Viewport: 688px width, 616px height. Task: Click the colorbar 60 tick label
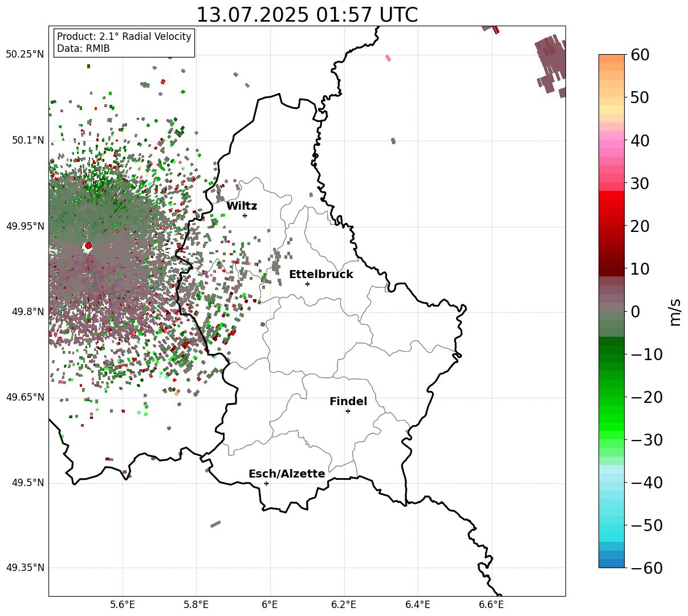[639, 55]
